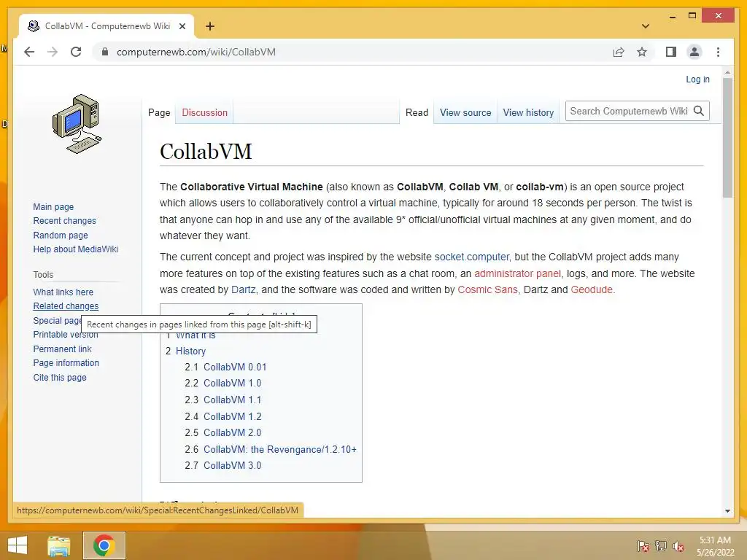747x560 pixels.
Task: Jump to section 2.4 CollabVM 1.2
Action: point(232,416)
